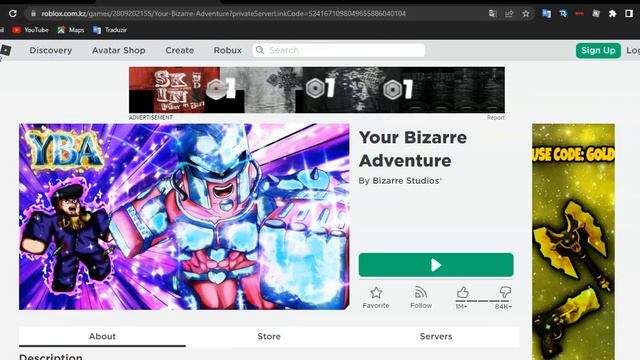Viewport: 640px width, 360px height.
Task: Click the banner advertisement at the top
Action: pyautogui.click(x=317, y=90)
